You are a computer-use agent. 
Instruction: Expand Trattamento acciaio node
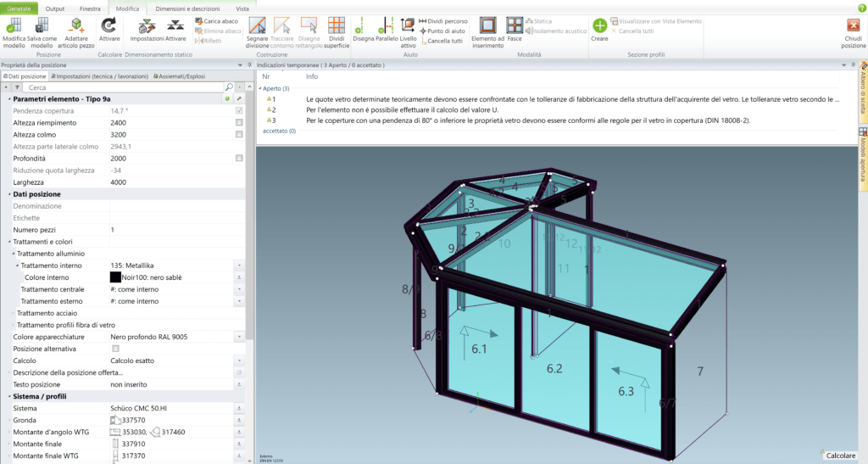tap(14, 313)
